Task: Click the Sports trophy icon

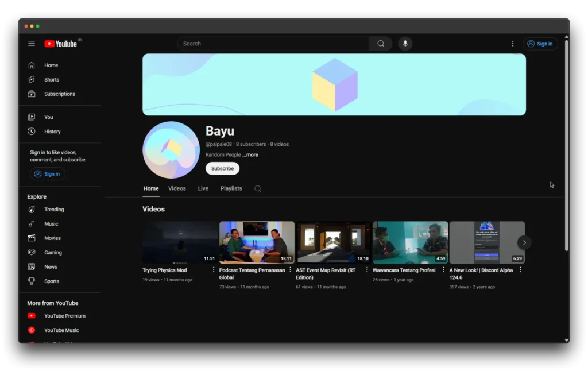Action: point(32,281)
